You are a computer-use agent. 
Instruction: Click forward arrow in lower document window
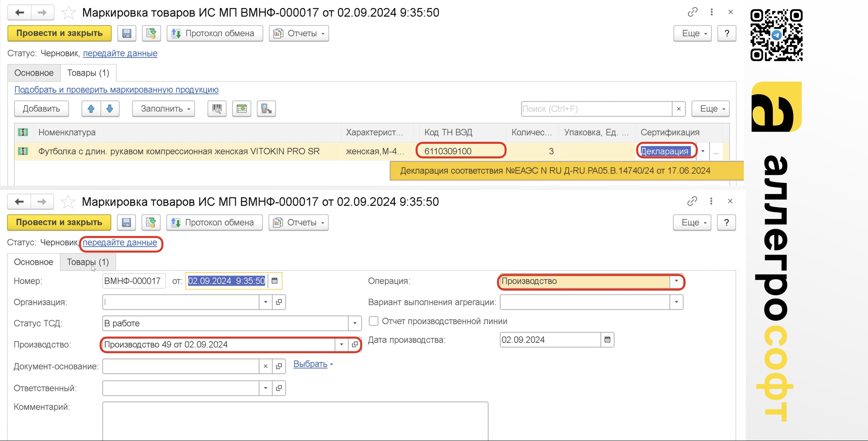coord(42,201)
